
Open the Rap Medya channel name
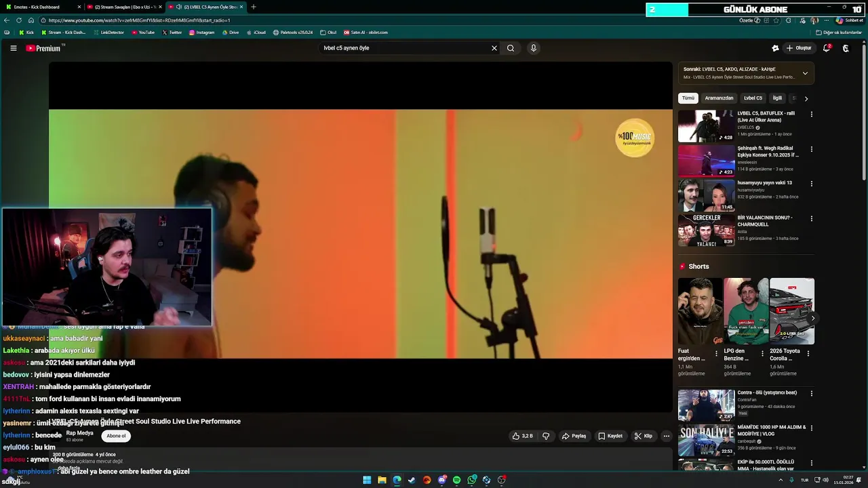click(x=79, y=433)
